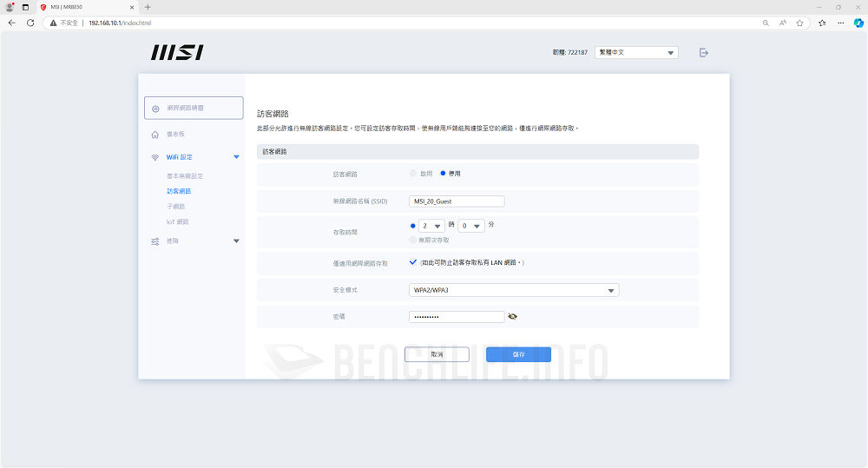This screenshot has height=468, width=868.
Task: Open the hours dropdown showing 2
Action: coord(431,226)
